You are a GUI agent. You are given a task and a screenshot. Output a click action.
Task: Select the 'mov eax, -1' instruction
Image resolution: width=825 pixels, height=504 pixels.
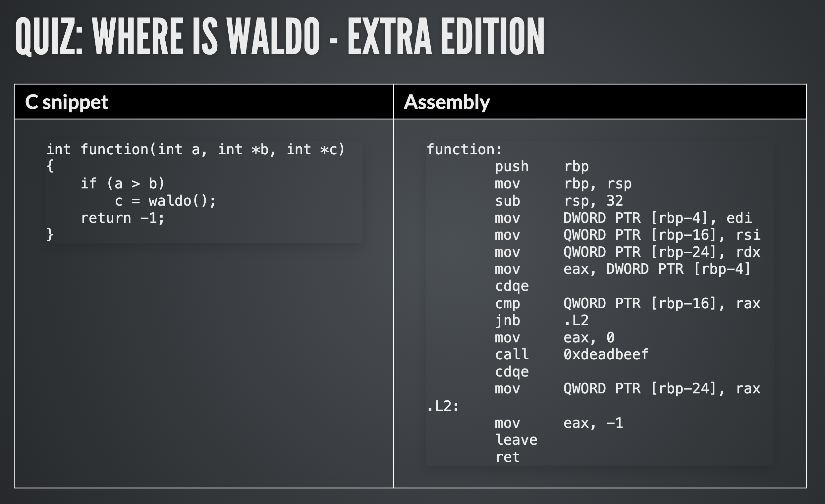[x=559, y=423]
